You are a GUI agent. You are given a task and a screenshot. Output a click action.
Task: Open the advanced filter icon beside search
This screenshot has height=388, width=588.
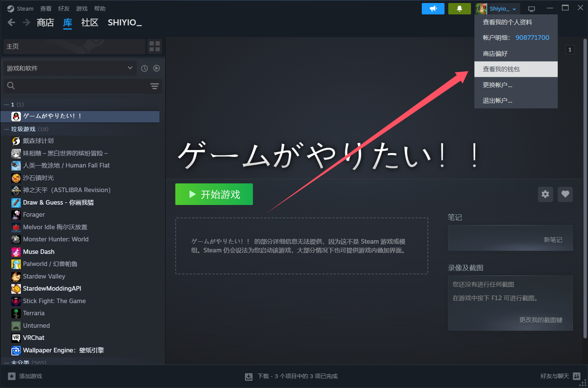[154, 86]
